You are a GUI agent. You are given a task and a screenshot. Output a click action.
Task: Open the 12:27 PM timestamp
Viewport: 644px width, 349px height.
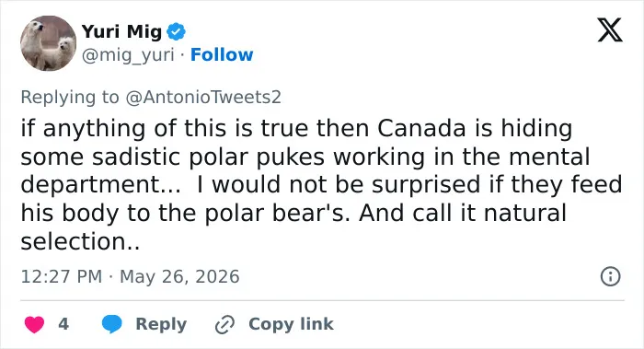point(62,276)
